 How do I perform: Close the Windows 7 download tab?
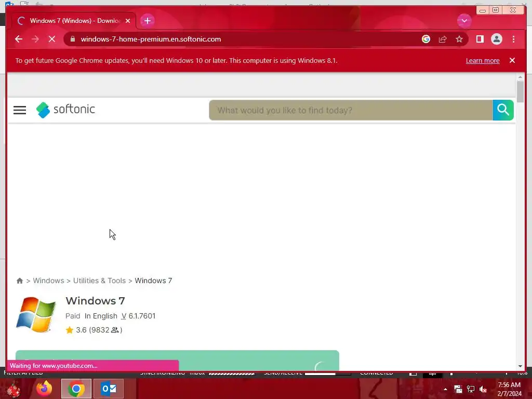[x=128, y=21]
